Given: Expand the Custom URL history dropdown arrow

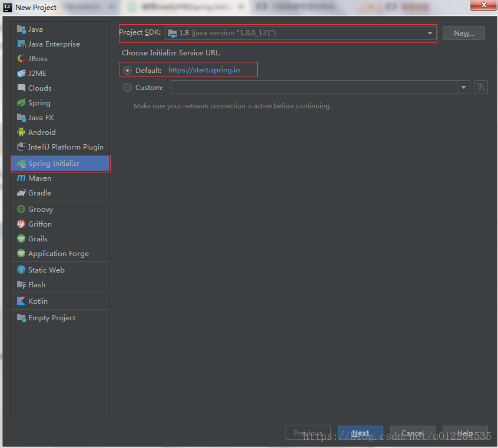Looking at the screenshot, I should coord(463,87).
